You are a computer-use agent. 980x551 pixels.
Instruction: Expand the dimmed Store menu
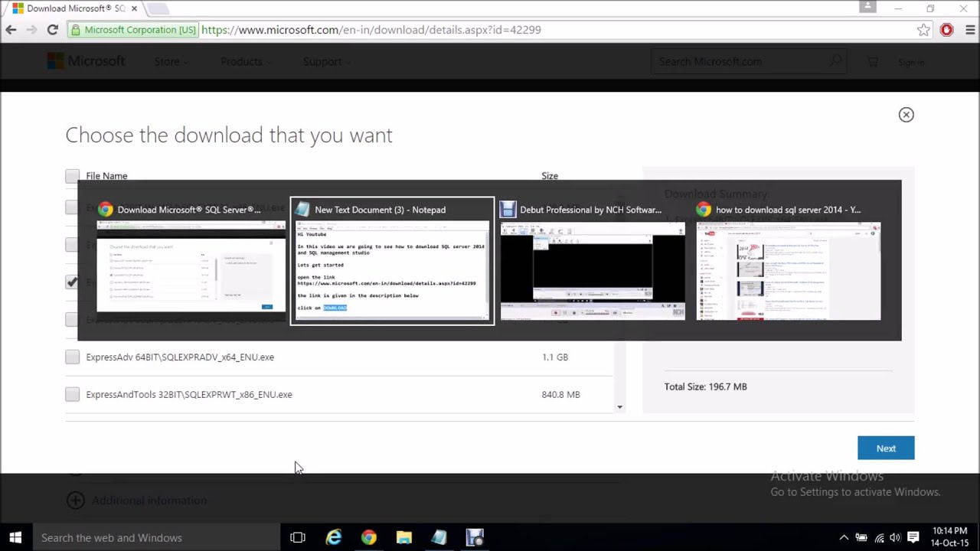click(x=171, y=62)
